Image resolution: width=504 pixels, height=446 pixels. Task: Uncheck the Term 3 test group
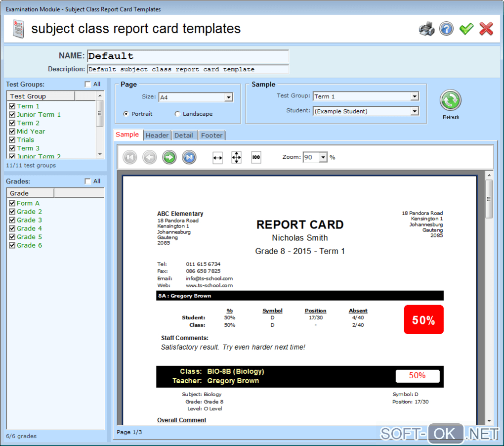click(x=12, y=148)
